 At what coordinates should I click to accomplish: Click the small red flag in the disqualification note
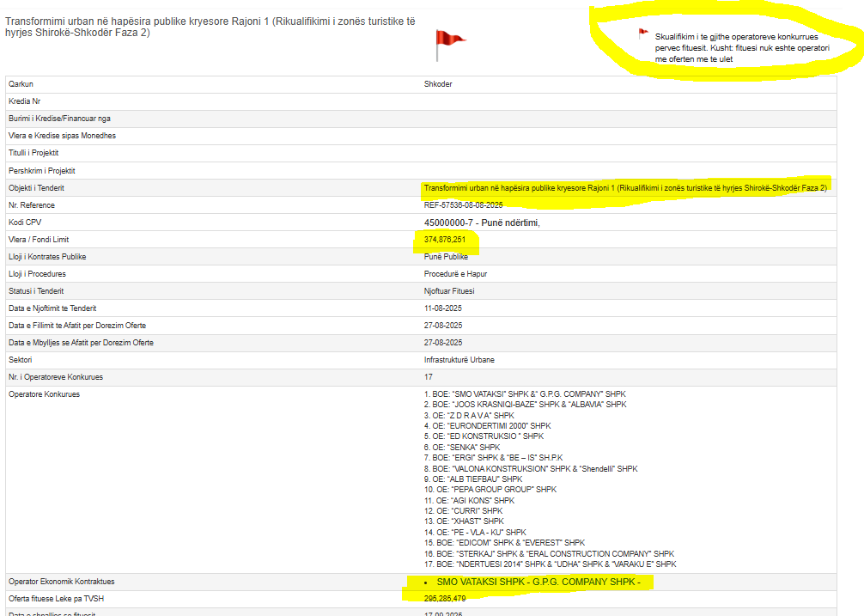(x=642, y=34)
